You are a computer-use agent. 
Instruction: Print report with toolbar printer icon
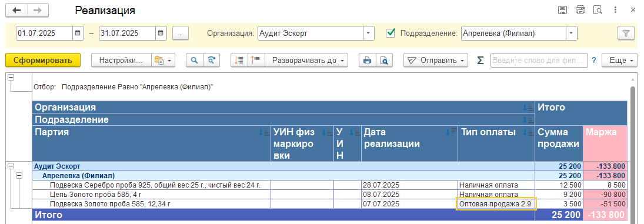[x=367, y=61]
